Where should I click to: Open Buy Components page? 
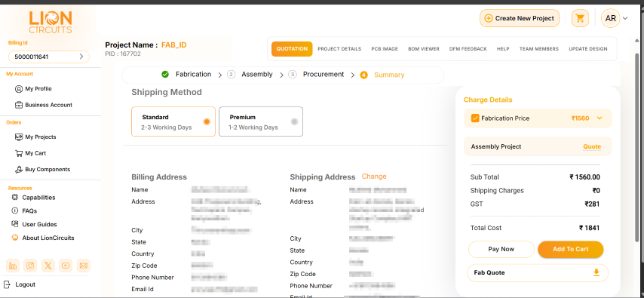48,169
